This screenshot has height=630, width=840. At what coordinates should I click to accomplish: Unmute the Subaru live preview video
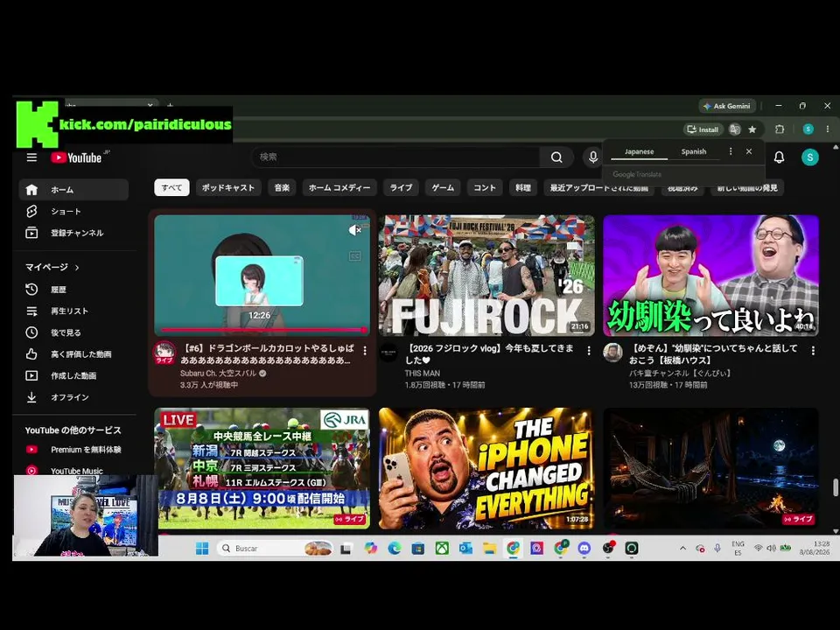pos(354,230)
